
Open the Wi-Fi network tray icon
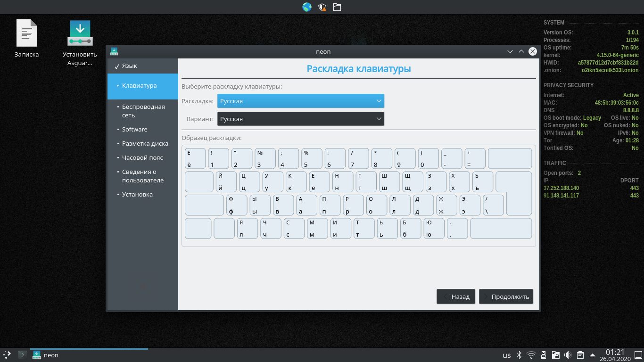point(531,355)
